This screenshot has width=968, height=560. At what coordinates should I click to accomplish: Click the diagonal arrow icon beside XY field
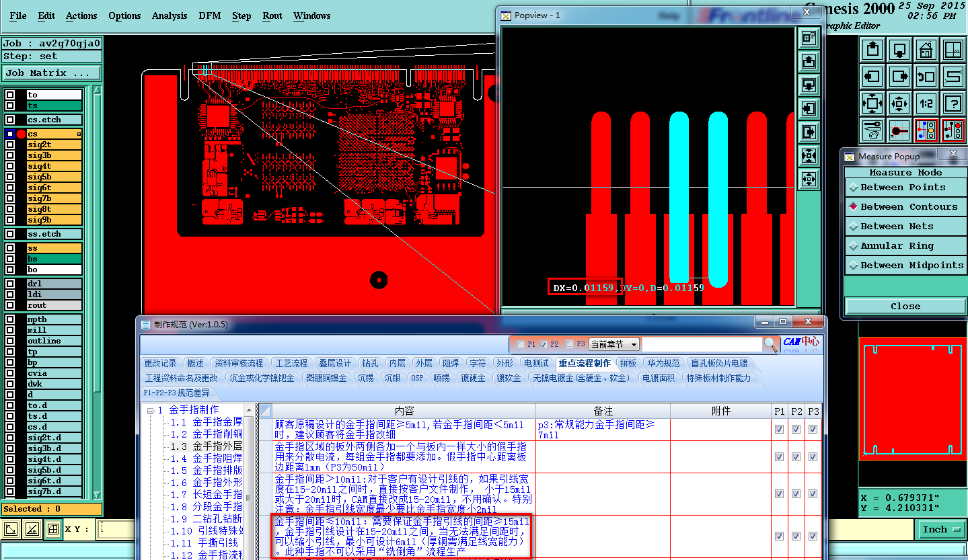click(11, 530)
